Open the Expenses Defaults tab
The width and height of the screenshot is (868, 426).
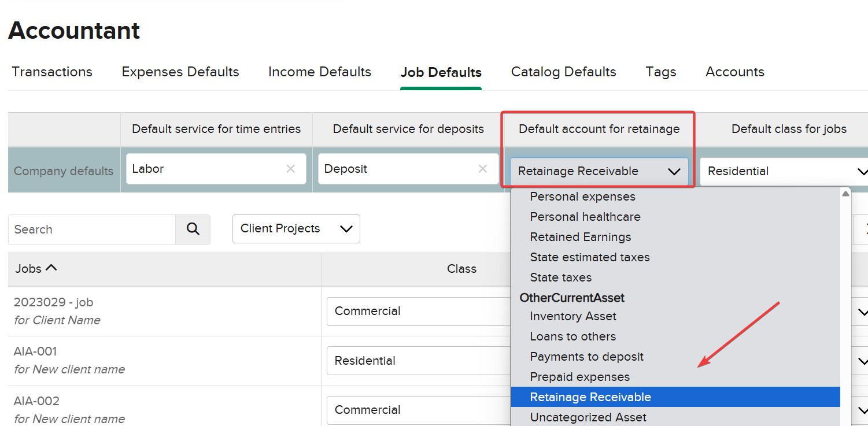click(180, 72)
